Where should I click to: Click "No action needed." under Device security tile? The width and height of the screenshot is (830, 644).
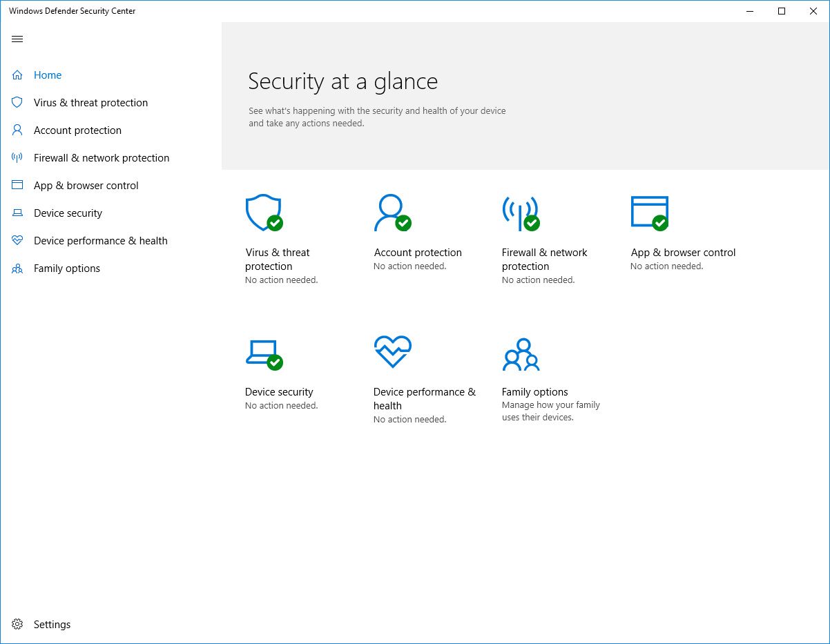(281, 406)
